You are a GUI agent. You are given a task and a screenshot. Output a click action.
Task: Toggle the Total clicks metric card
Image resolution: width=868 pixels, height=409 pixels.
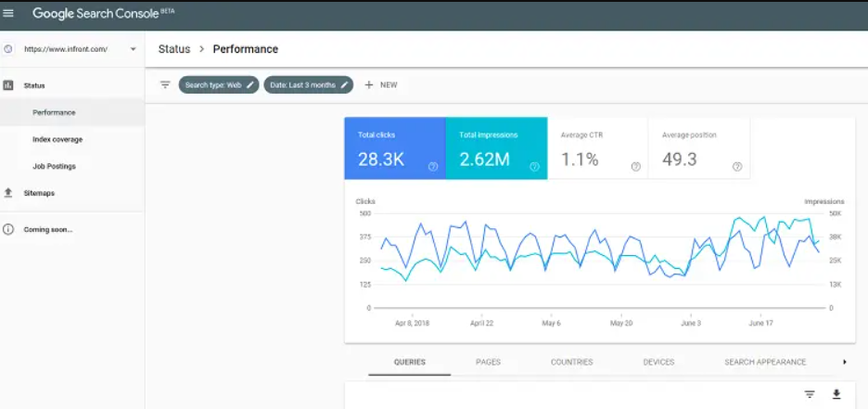tap(394, 148)
